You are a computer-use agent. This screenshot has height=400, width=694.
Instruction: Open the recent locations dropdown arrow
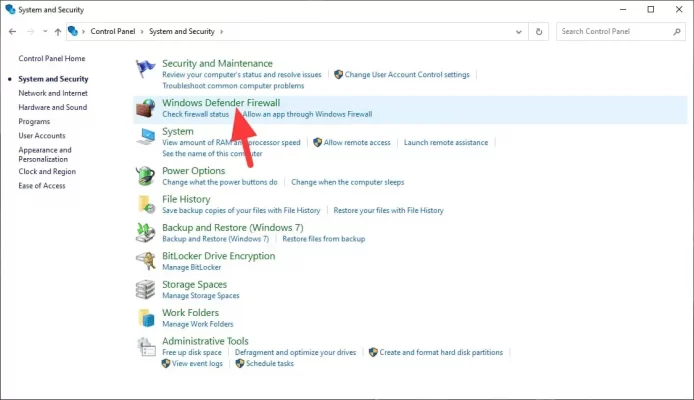click(x=45, y=31)
